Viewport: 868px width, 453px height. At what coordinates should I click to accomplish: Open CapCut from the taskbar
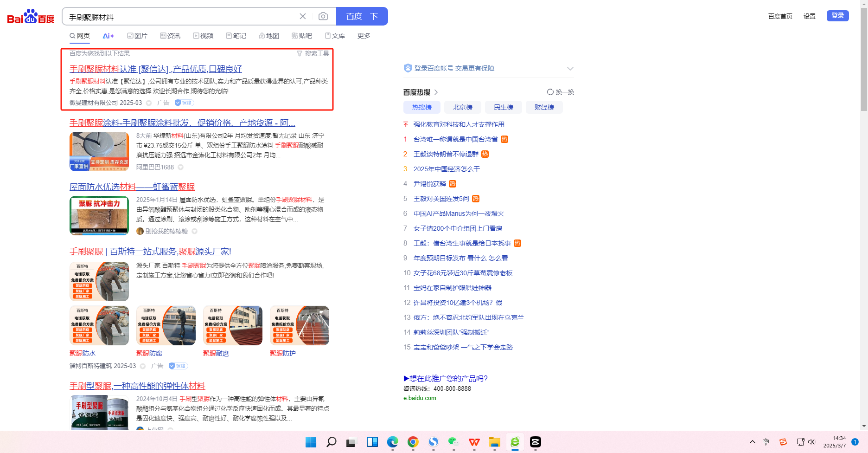point(535,442)
